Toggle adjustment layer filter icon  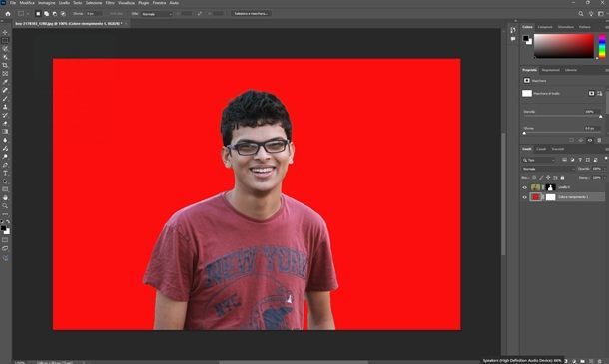tap(572, 160)
